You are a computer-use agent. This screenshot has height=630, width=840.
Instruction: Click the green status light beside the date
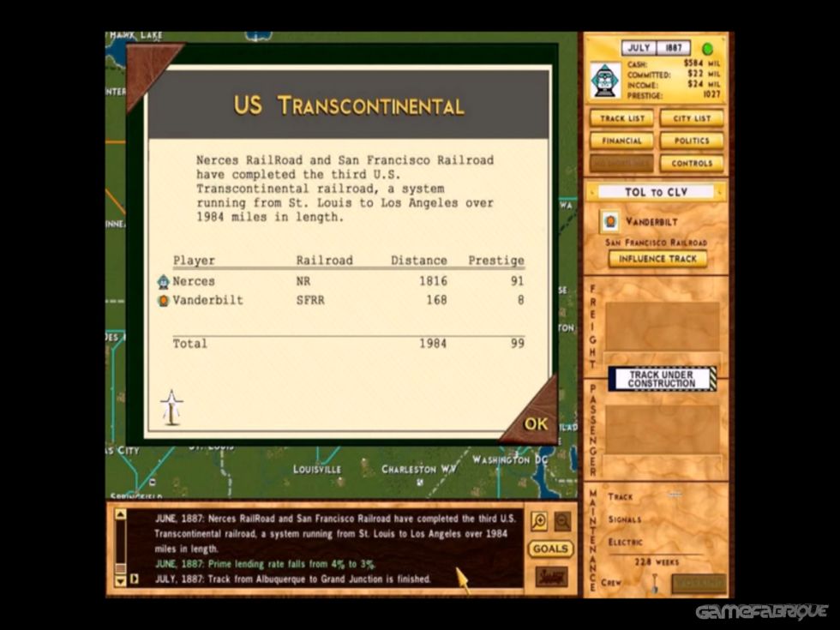tap(708, 49)
